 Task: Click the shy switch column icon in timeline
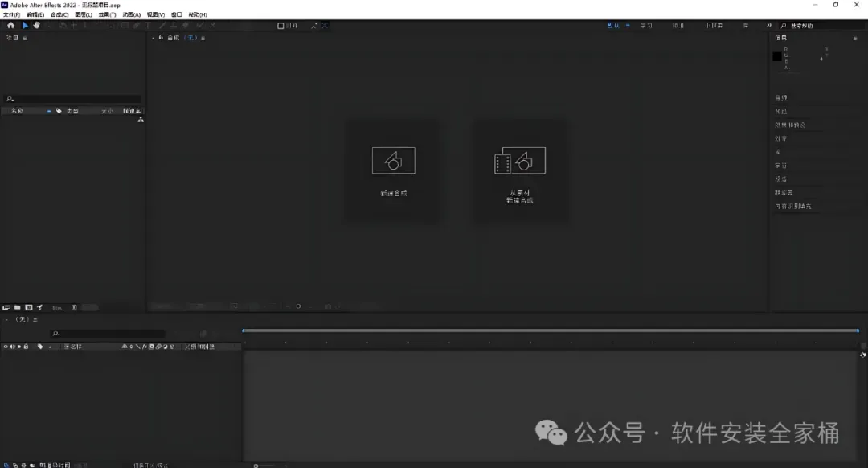coord(125,347)
